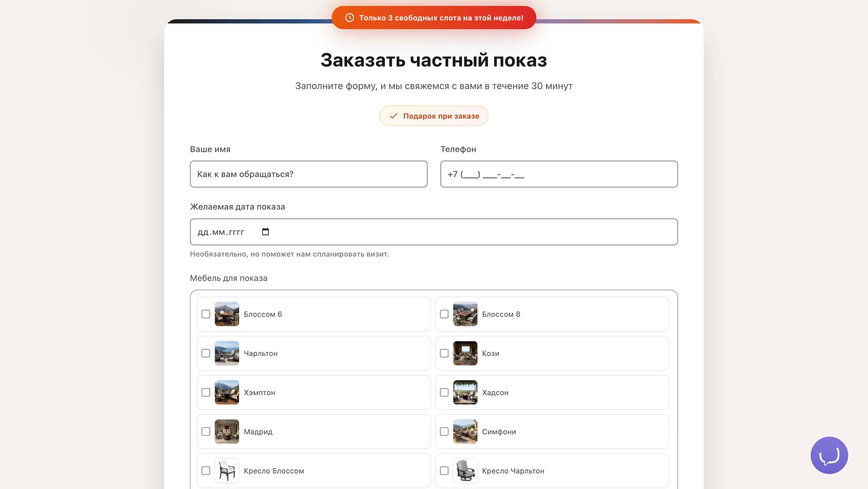Click the 'Кресло Блоссом' label text
The height and width of the screenshot is (489, 868).
274,471
